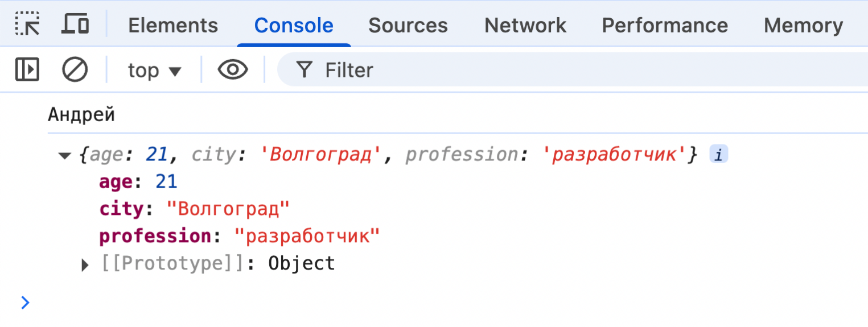
Task: Click the profession value "разработчик"
Action: [x=307, y=236]
